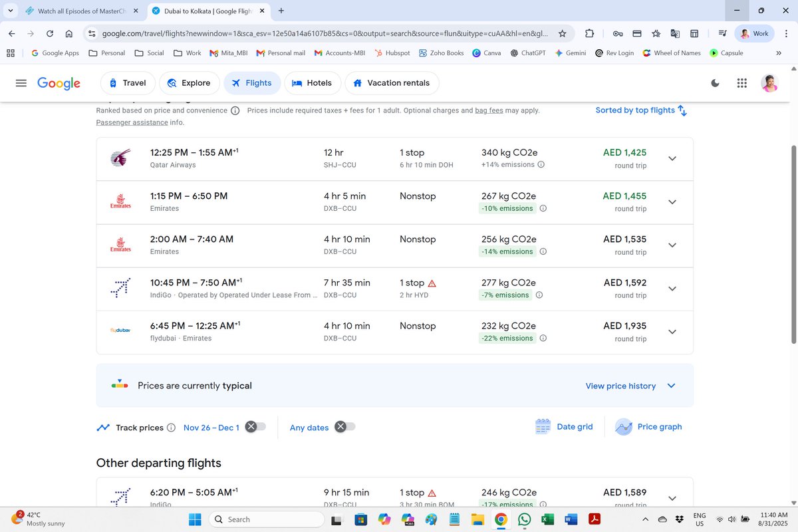Image resolution: width=798 pixels, height=532 pixels.
Task: Open WhatsApp from the taskbar
Action: [524, 519]
